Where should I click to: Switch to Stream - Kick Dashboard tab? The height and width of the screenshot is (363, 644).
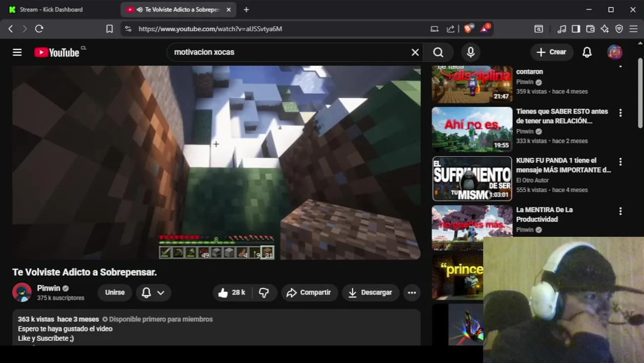click(x=50, y=10)
